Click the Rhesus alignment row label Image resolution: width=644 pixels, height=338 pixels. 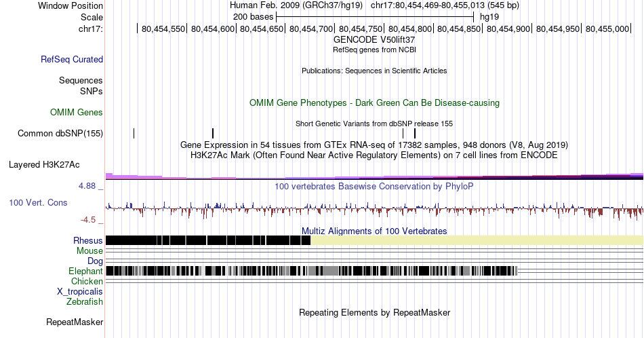[x=88, y=240]
